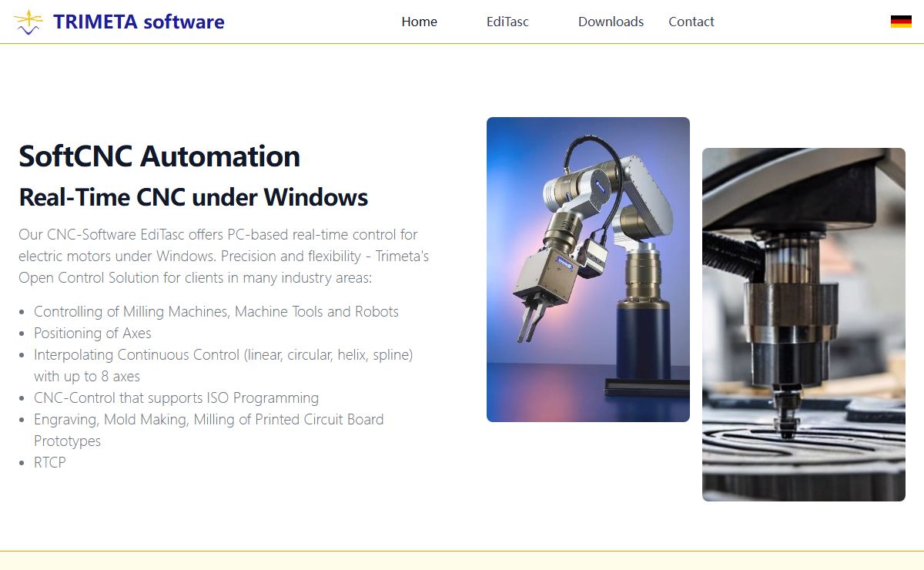Click the Trimeta star logo icon
This screenshot has height=570, width=924.
[x=28, y=22]
